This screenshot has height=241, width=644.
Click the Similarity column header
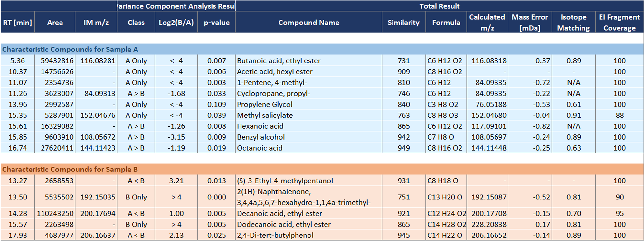tap(403, 23)
